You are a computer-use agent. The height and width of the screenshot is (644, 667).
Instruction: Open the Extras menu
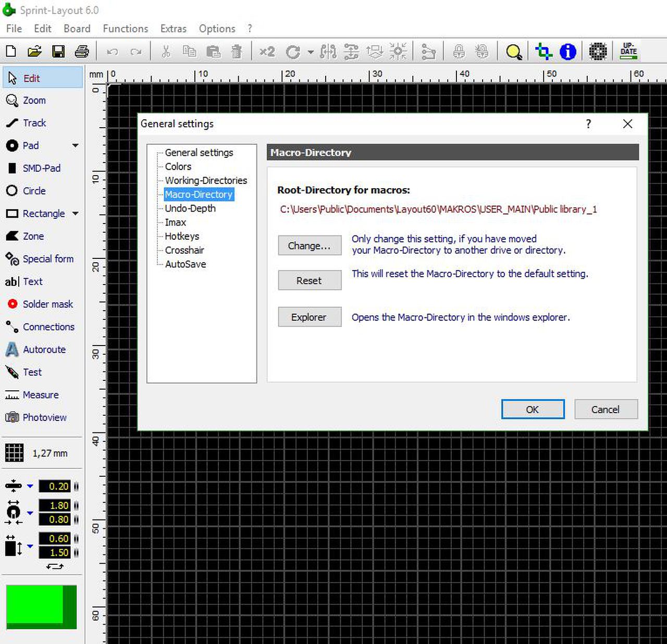(174, 29)
